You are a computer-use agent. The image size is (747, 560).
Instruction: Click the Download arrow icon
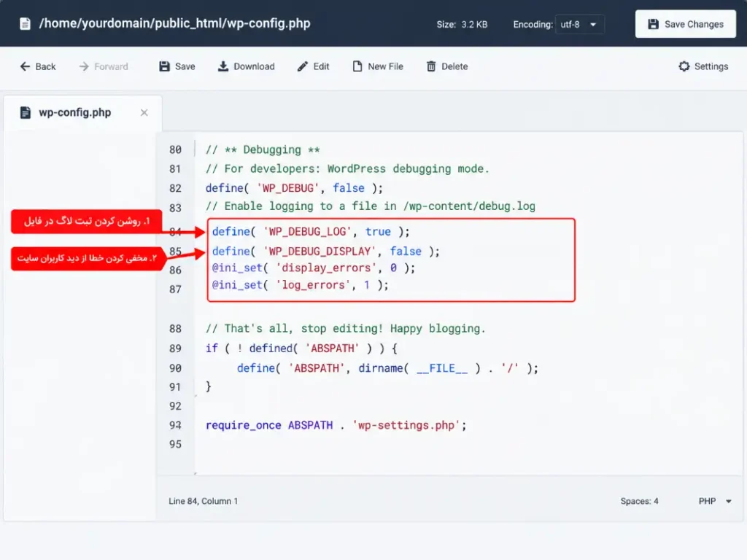(223, 66)
